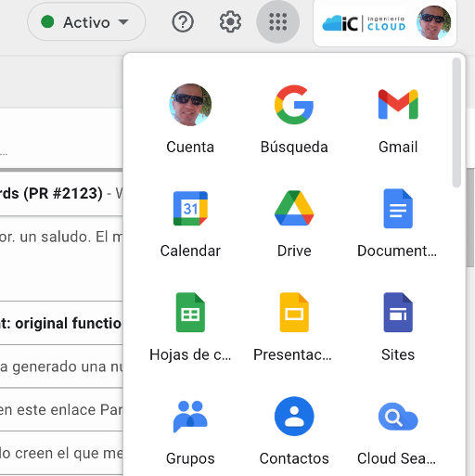
Task: Open Documentos Google Docs app
Action: (x=398, y=223)
